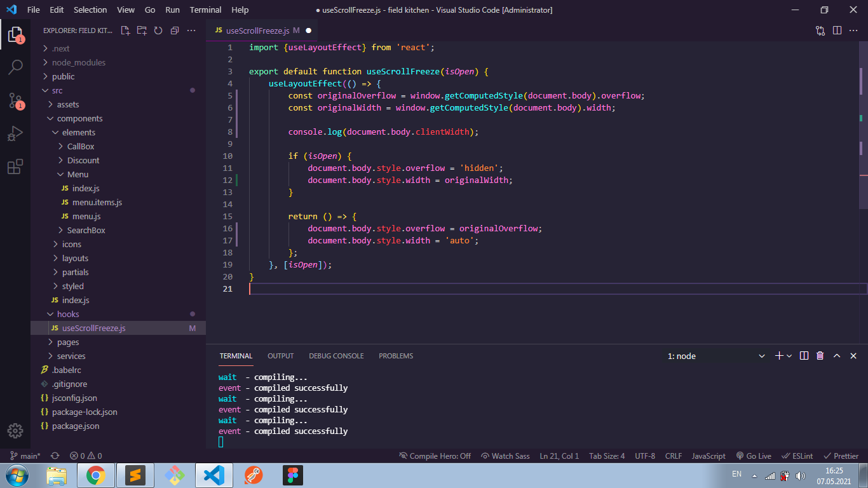Switch to the PROBLEMS tab
The height and width of the screenshot is (488, 868).
[396, 356]
